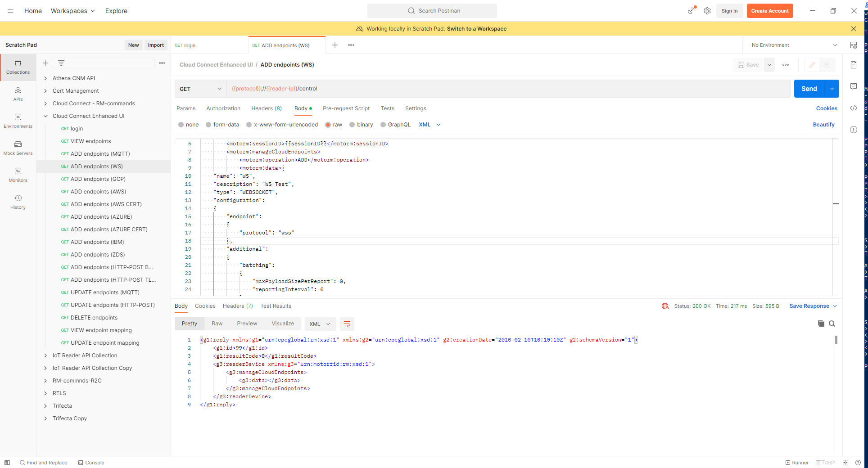Open the Save Response dropdown
This screenshot has width=868, height=468.
click(813, 306)
